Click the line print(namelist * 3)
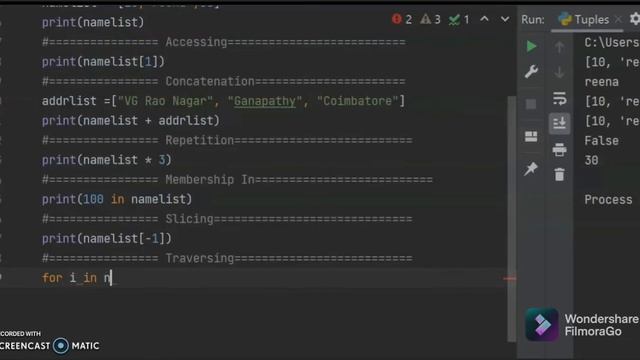The height and width of the screenshot is (360, 640). 107,160
